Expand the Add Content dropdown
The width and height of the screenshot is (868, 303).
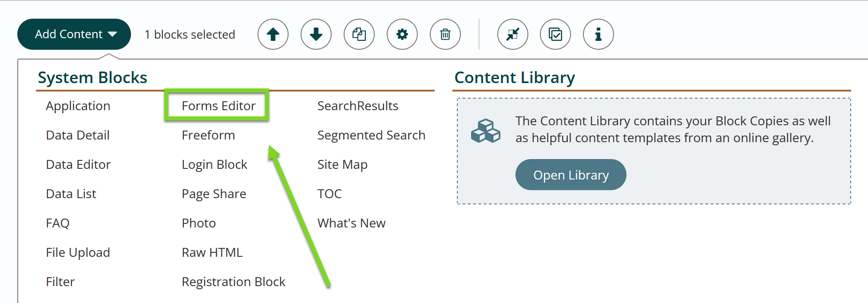coord(74,34)
